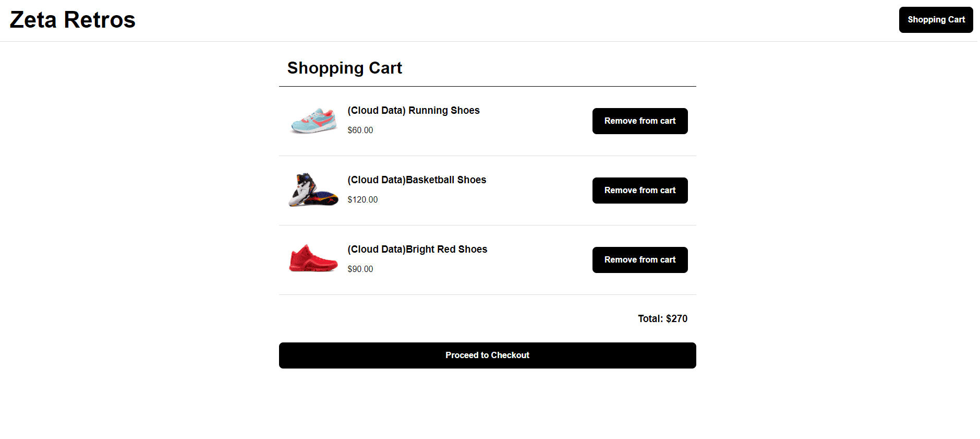The width and height of the screenshot is (980, 439).
Task: Click the Shopping Cart button in header
Action: tap(936, 20)
